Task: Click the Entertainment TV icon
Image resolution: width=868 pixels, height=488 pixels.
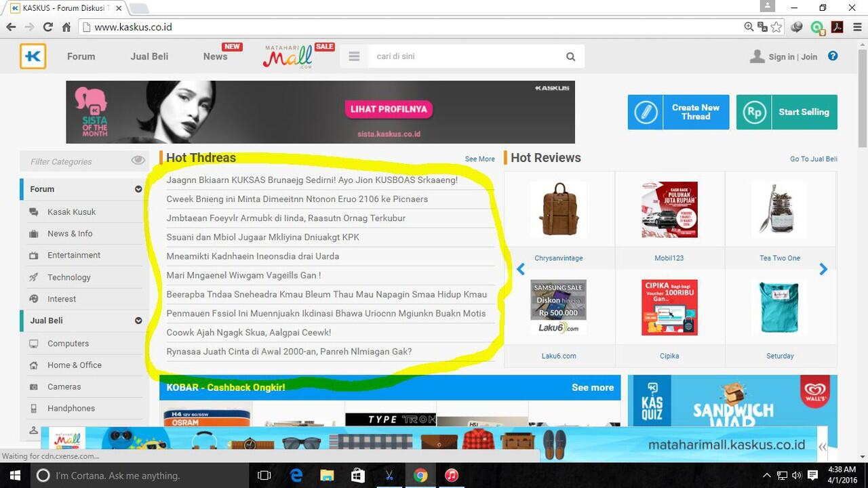Action: [34, 256]
